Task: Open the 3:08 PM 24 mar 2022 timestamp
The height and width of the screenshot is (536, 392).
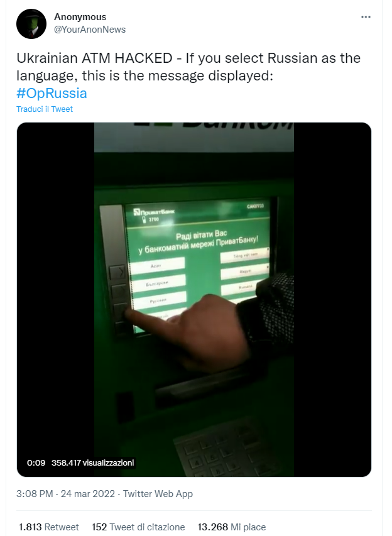Action: tap(65, 494)
